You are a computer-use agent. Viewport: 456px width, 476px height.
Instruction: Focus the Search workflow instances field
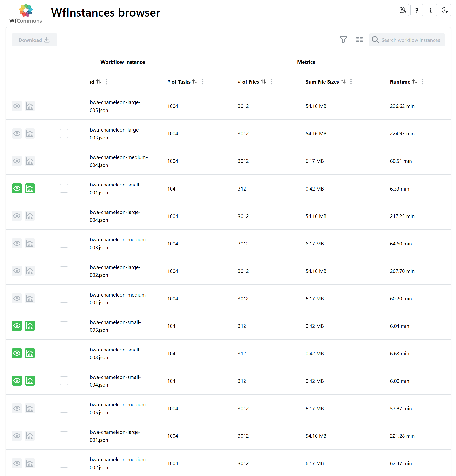[407, 40]
